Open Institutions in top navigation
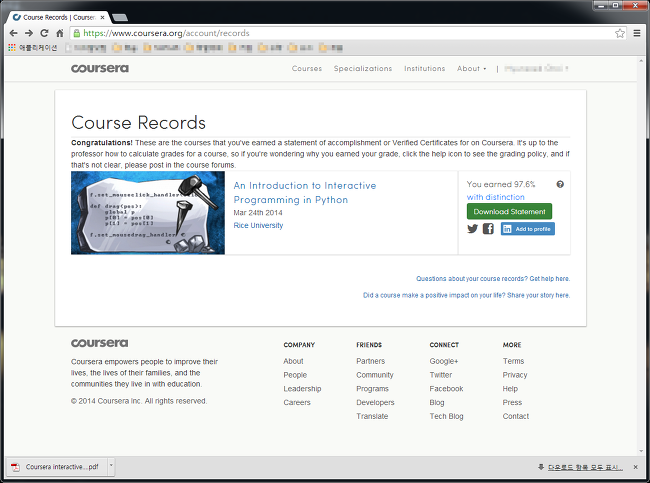Screen dimensions: 650x483 [x=424, y=68]
